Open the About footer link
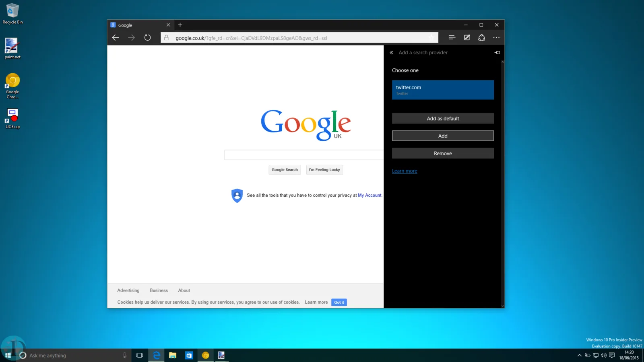The height and width of the screenshot is (362, 644). click(184, 290)
